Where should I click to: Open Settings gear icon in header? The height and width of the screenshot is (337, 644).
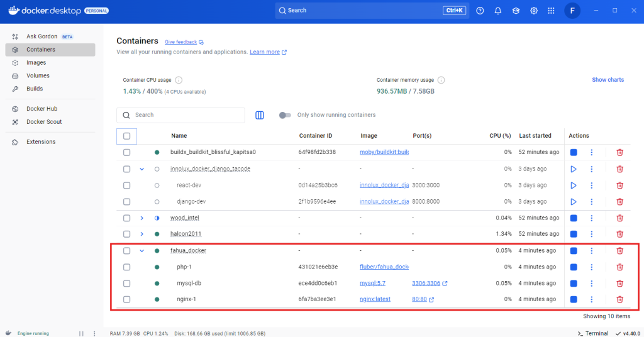coord(533,11)
